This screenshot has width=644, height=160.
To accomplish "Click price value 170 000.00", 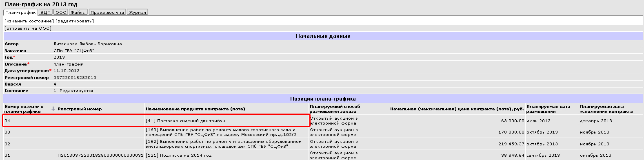I will 511,132.
